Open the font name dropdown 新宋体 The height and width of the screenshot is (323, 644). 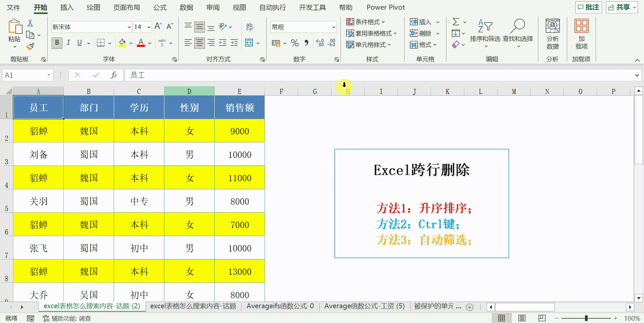click(129, 27)
